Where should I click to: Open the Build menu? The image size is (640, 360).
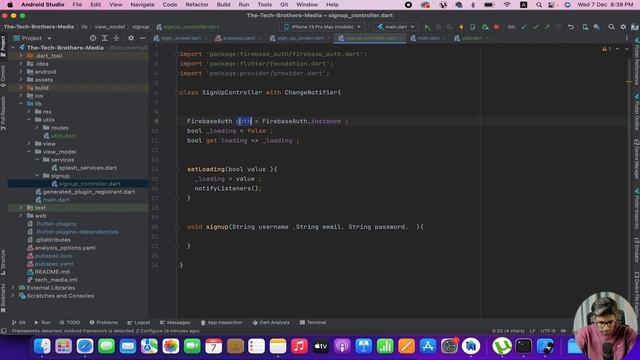[223, 5]
